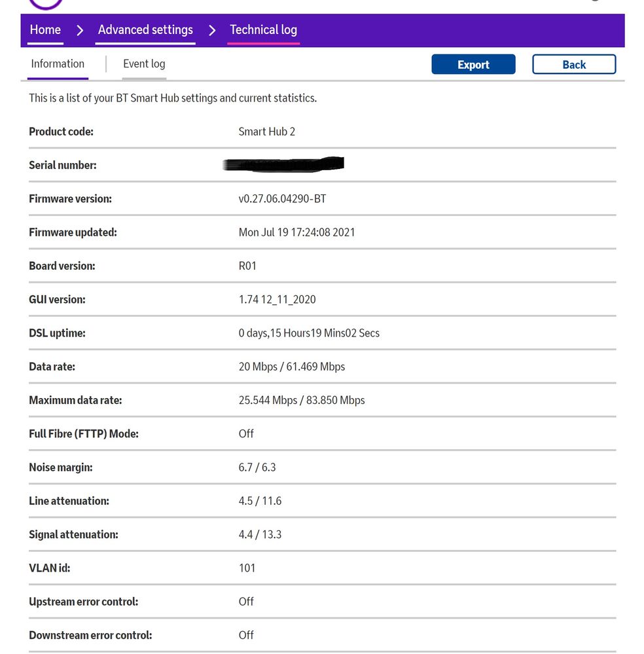Image resolution: width=644 pixels, height=654 pixels.
Task: Click the DSL uptime value
Action: click(309, 333)
